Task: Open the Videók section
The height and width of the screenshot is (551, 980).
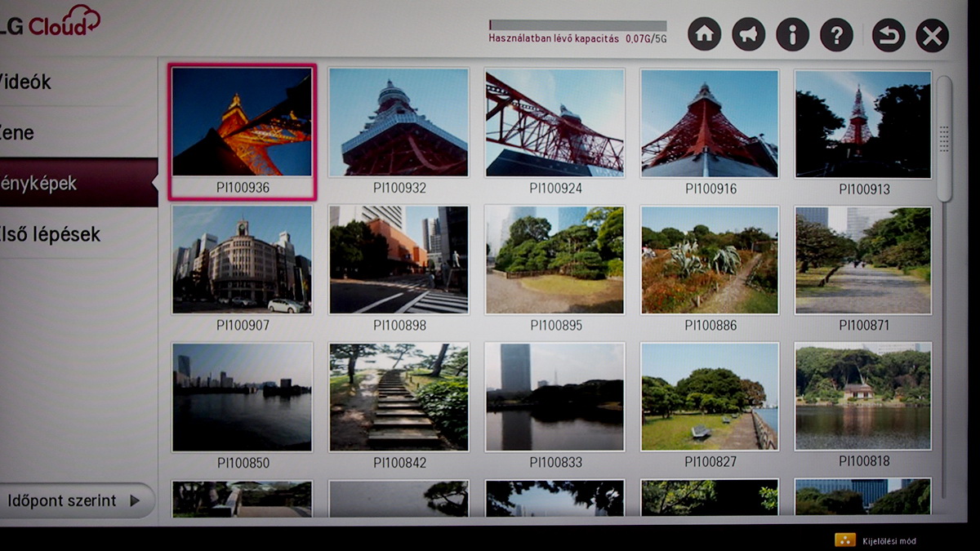Action: [78, 82]
